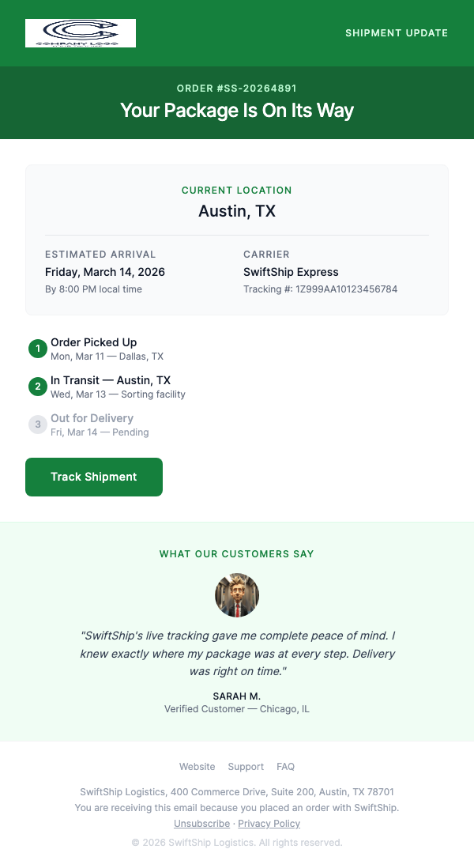Open the FAQ footer link
The height and width of the screenshot is (868, 474).
tap(285, 767)
